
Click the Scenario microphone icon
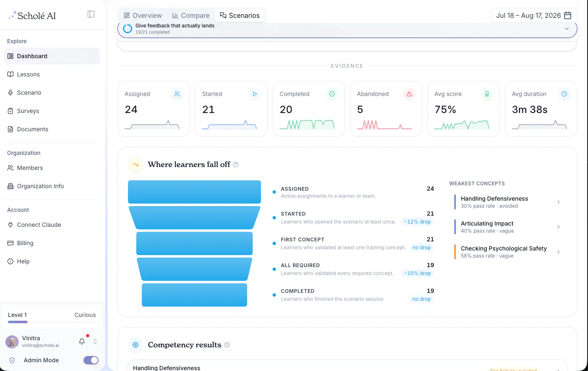[x=10, y=93]
